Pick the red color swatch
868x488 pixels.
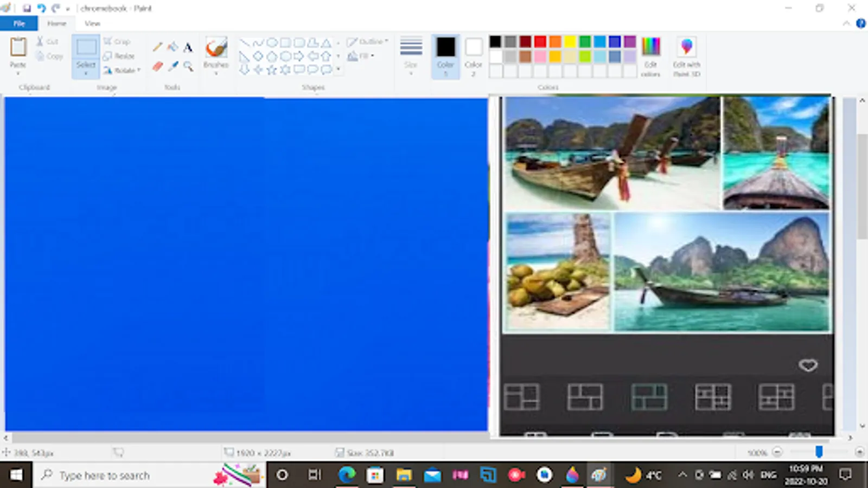(540, 42)
